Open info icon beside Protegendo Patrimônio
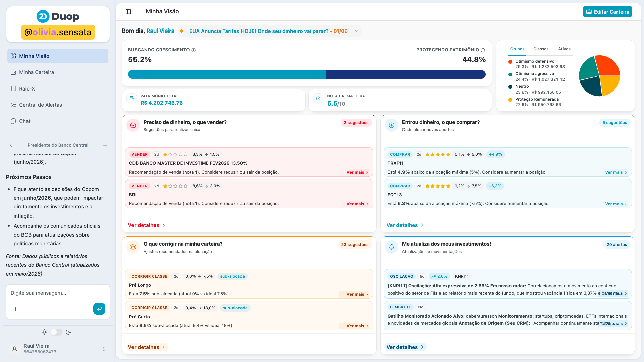 pyautogui.click(x=483, y=50)
